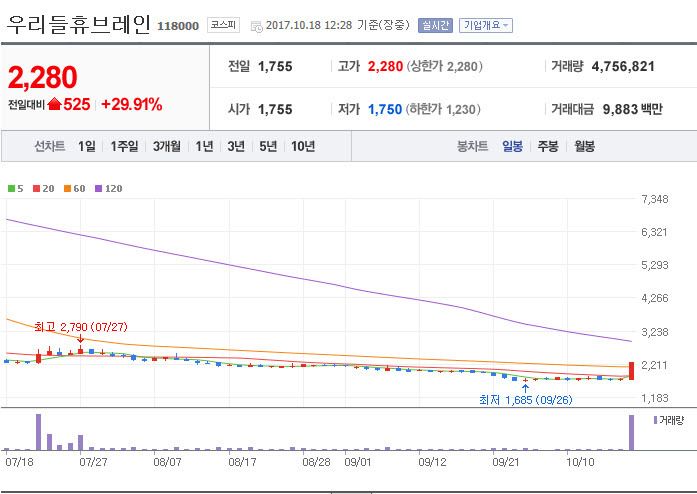Select the 3개월 line chart range
The width and height of the screenshot is (697, 494).
[x=167, y=146]
